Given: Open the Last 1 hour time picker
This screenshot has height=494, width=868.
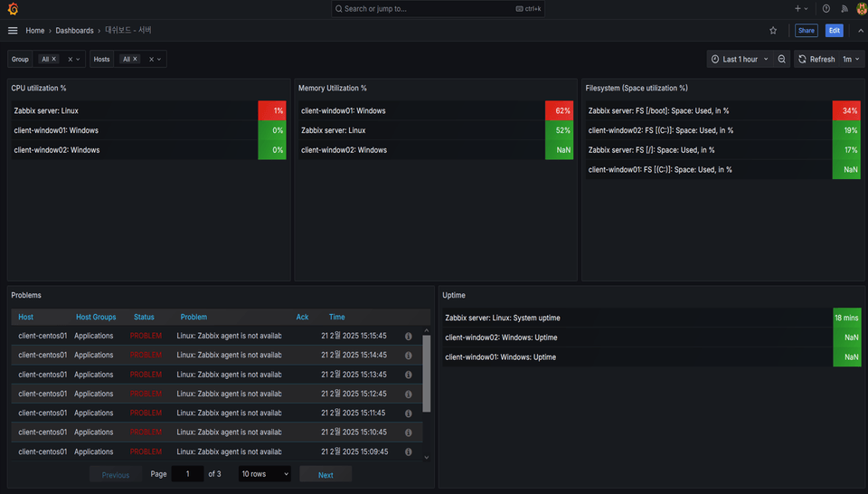Looking at the screenshot, I should [x=741, y=59].
